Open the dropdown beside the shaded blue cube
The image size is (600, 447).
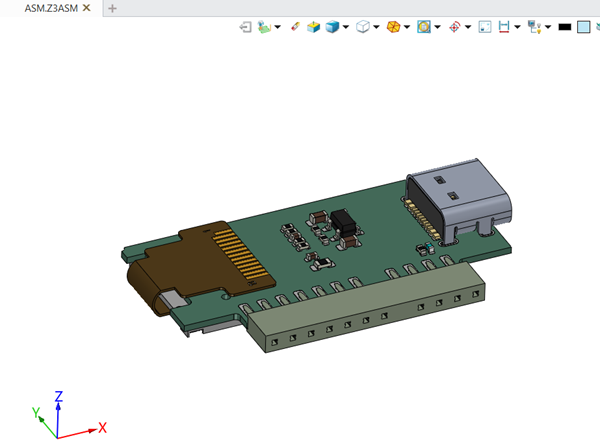(x=346, y=27)
